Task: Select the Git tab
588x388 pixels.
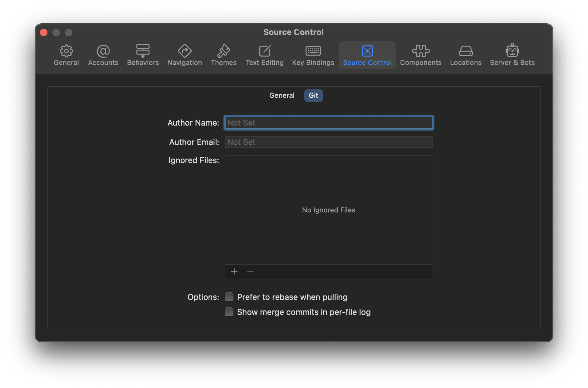Action: point(313,95)
